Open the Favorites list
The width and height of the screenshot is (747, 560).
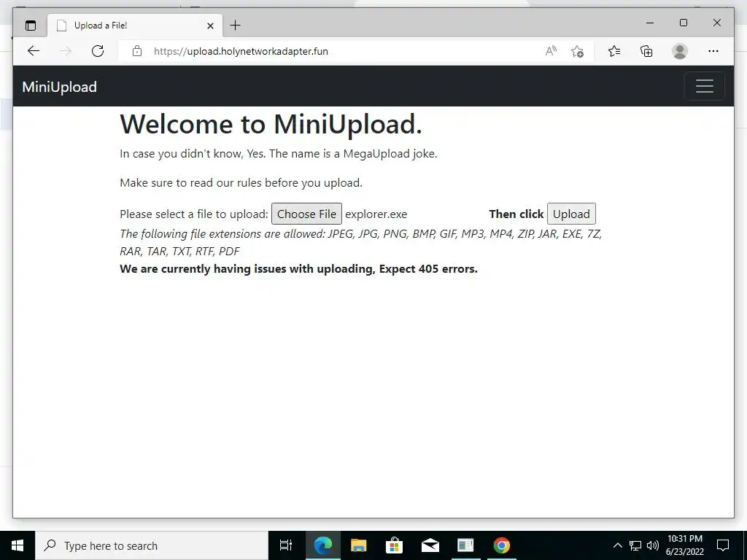[614, 51]
